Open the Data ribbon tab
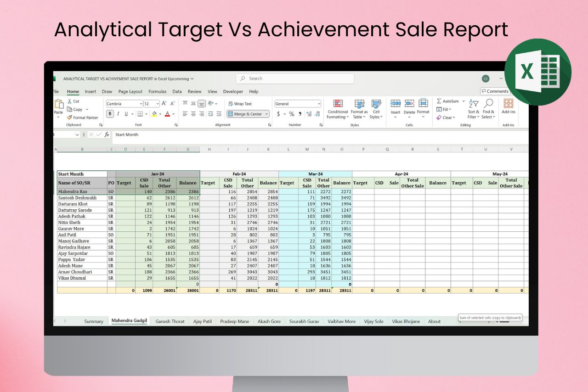This screenshot has height=392, width=588. (177, 91)
